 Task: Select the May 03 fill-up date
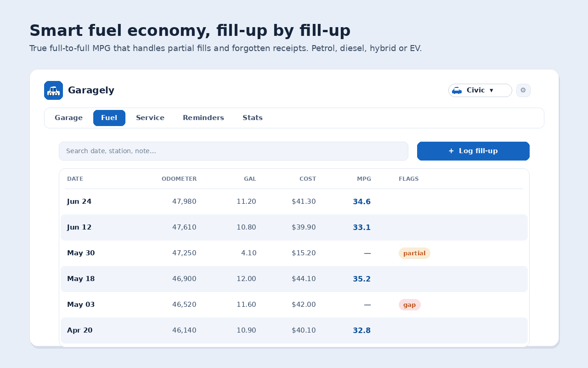pos(81,305)
